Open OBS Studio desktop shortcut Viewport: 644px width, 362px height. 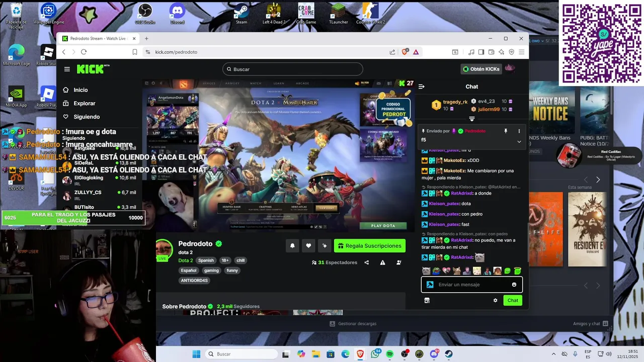pyautogui.click(x=145, y=14)
